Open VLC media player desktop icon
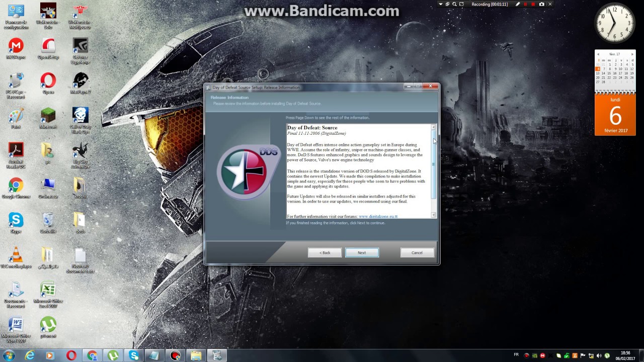 click(16, 257)
